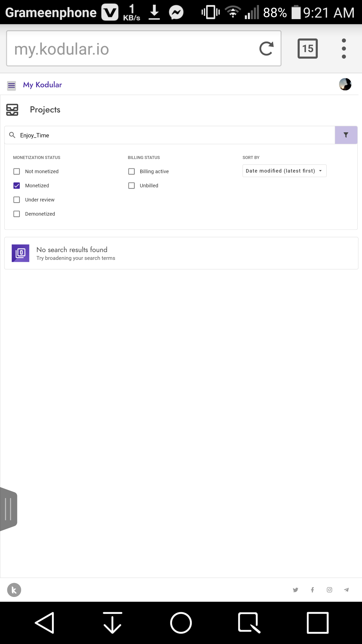Viewport: 362px width, 644px height.
Task: Click the SORT BY label
Action: pyautogui.click(x=251, y=157)
